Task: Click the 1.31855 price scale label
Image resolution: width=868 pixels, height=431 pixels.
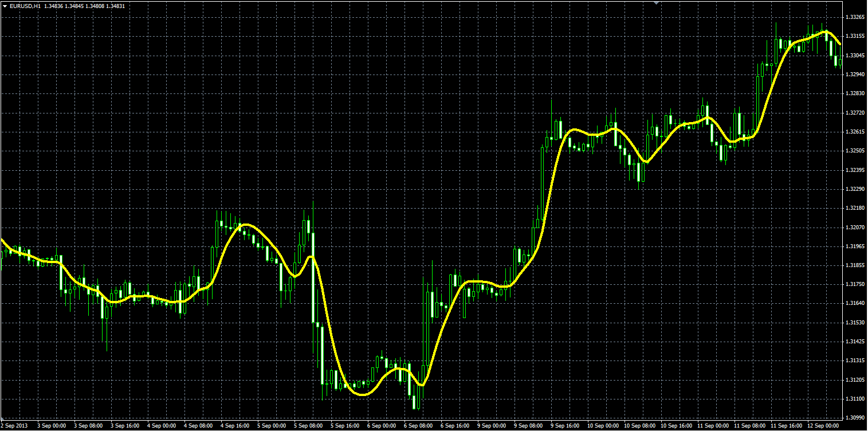Action: [855, 265]
